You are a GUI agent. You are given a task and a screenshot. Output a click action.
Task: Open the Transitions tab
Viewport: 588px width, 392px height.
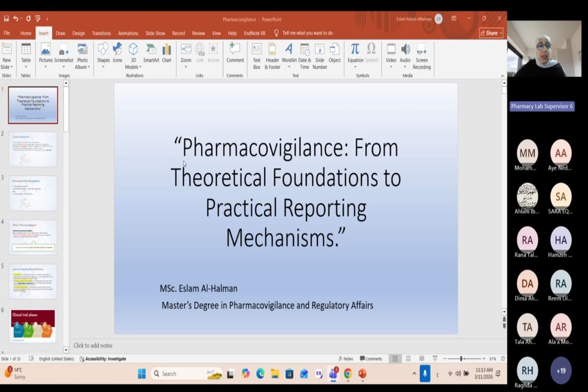coord(101,33)
